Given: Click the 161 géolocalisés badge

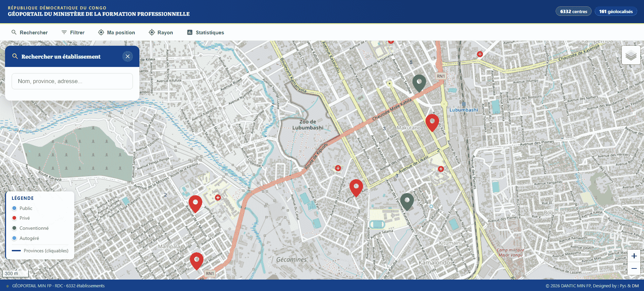Looking at the screenshot, I should point(616,11).
